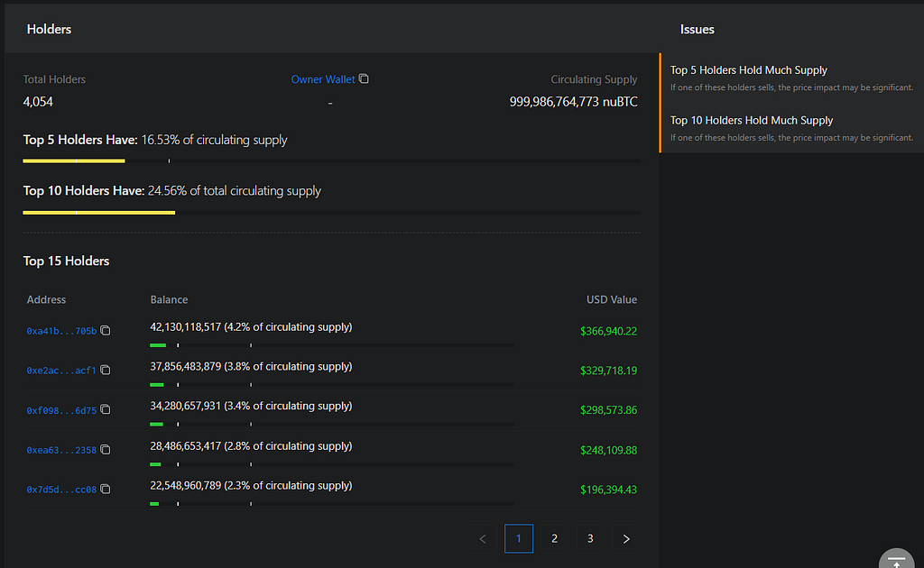The image size is (924, 568).
Task: Copy address 0xf098...6d75
Action: [106, 409]
